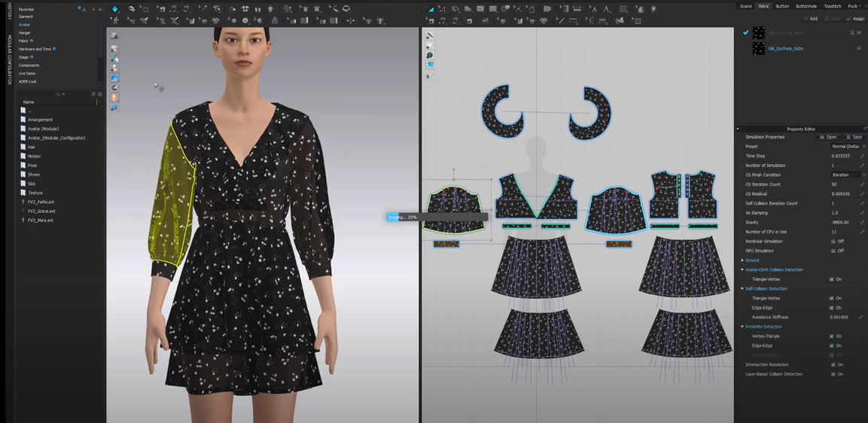Screen dimensions: 868x423
Task: Switch to the Topstitch tab
Action: coord(832,6)
